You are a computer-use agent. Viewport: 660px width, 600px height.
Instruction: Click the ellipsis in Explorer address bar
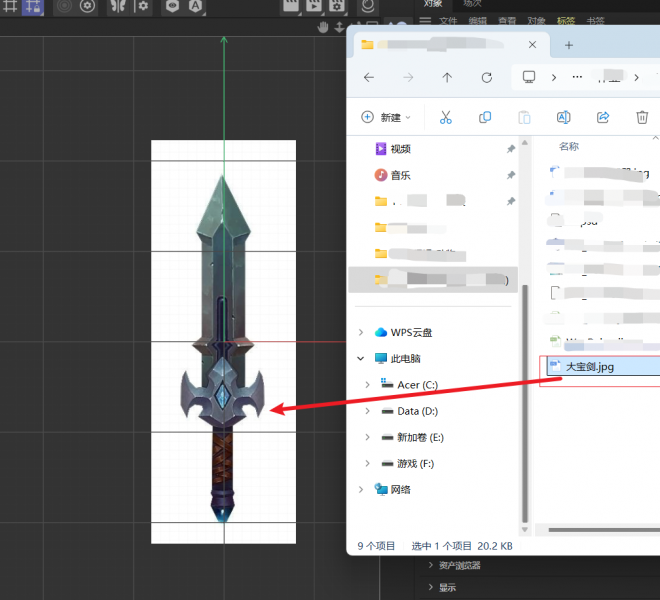(577, 77)
